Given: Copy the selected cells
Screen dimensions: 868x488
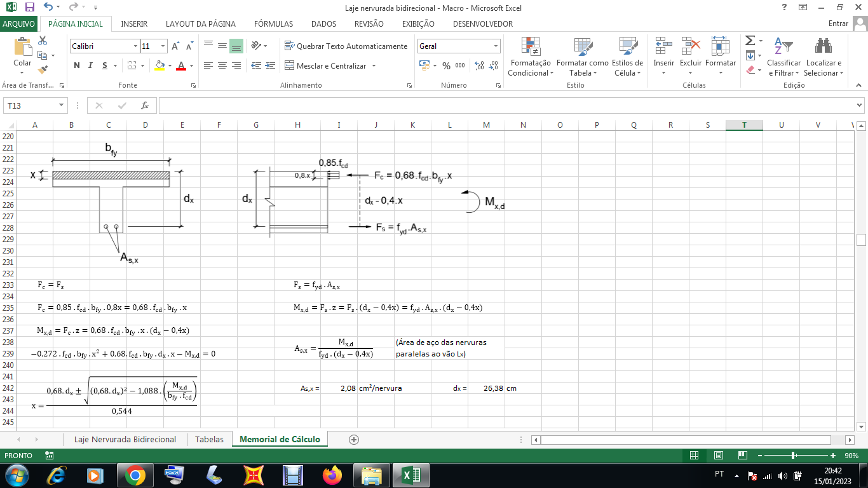Looking at the screenshot, I should [x=43, y=55].
